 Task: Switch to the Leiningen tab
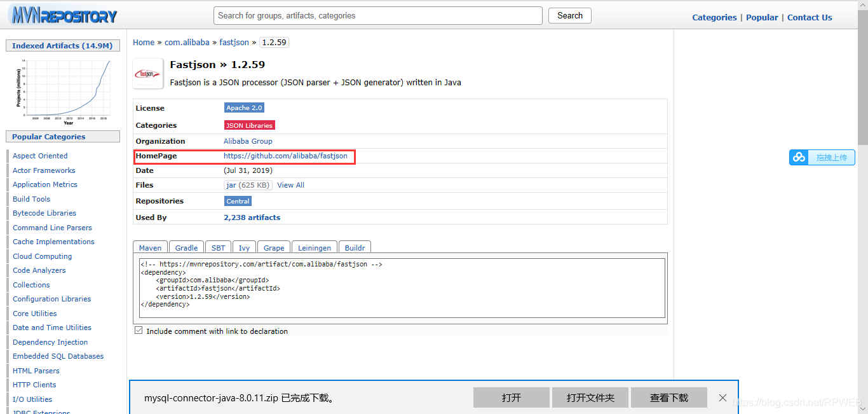point(315,247)
